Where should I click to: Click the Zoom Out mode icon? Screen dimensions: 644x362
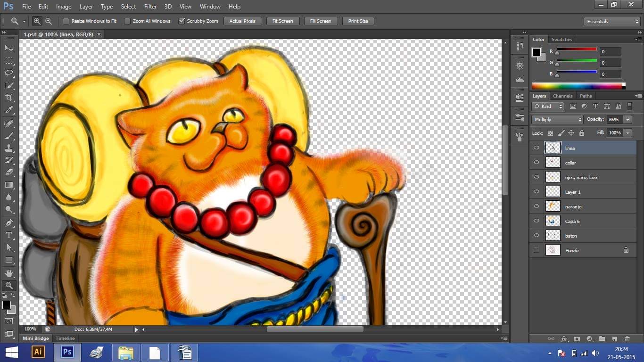pos(49,21)
